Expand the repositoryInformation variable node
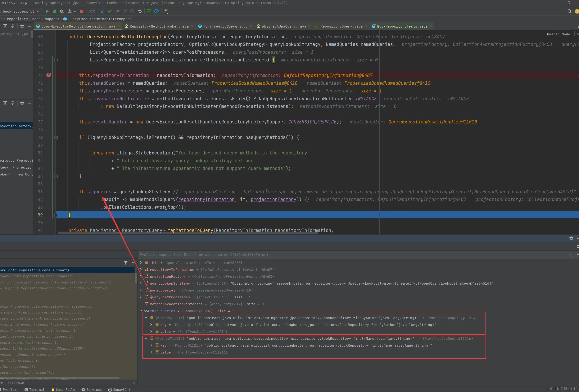This screenshot has height=392, width=579. point(141,269)
